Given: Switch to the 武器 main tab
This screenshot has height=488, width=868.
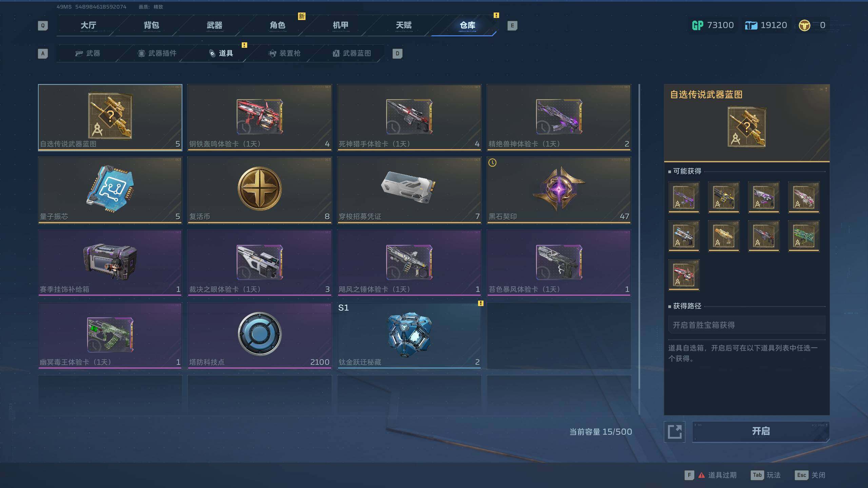Looking at the screenshot, I should 214,25.
